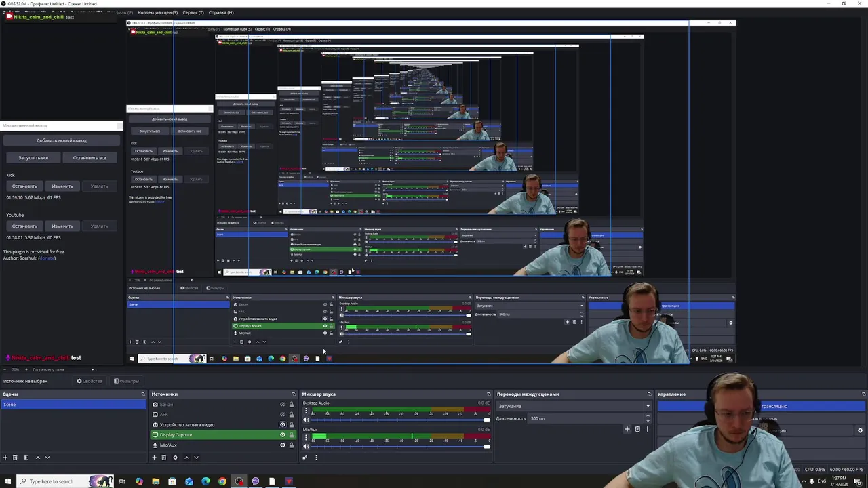Hide the Display Capture source eye
The width and height of the screenshot is (868, 488).
(283, 435)
